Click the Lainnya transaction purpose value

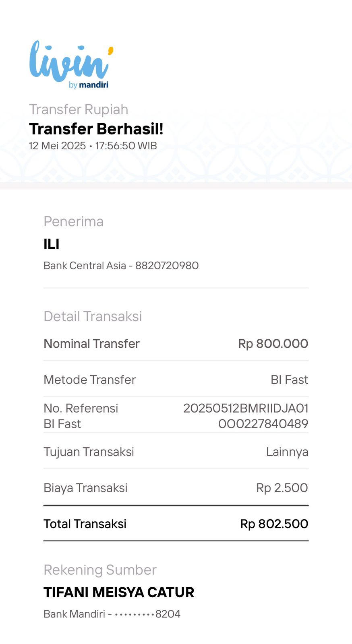[287, 452]
